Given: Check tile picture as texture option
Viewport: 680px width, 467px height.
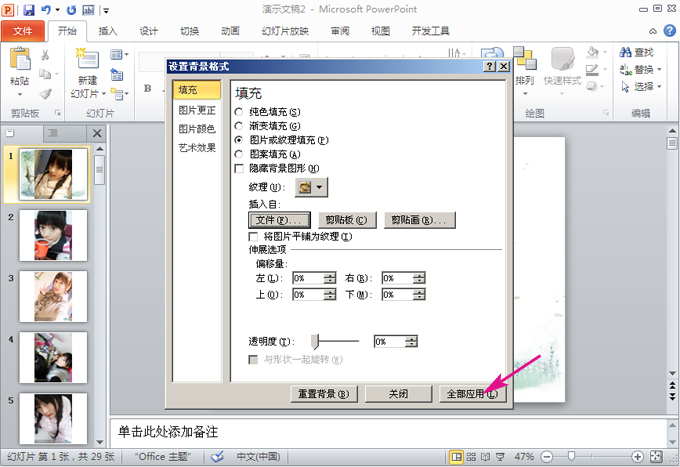Looking at the screenshot, I should tap(253, 237).
